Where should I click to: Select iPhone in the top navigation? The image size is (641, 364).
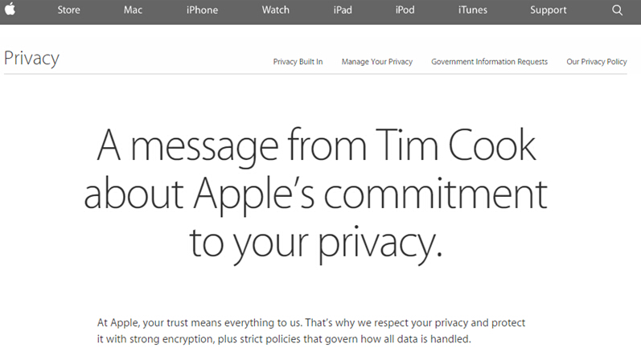[203, 10]
